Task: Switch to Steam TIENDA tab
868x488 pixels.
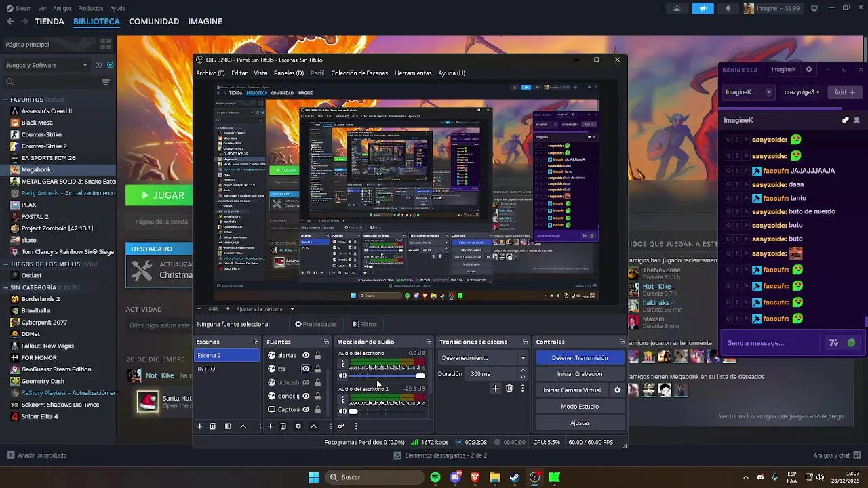Action: pyautogui.click(x=50, y=21)
